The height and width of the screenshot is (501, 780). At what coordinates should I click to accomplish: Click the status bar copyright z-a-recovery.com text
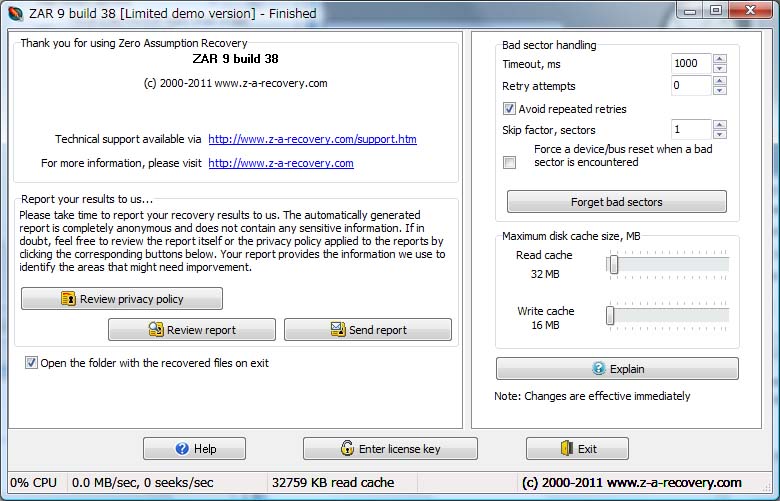coord(632,483)
